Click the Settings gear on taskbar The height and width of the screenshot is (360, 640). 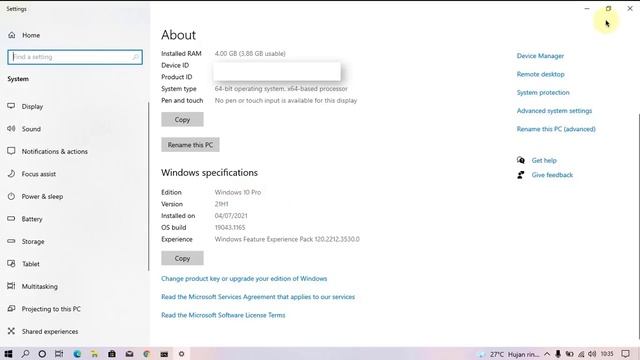[182, 354]
